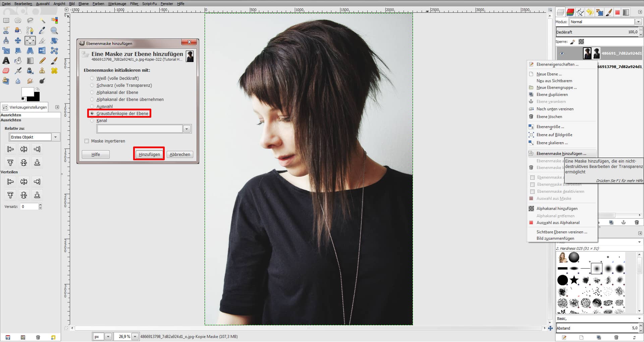Open the Paths tab in the right dock
Screen dimensions: 644x342
click(x=580, y=12)
